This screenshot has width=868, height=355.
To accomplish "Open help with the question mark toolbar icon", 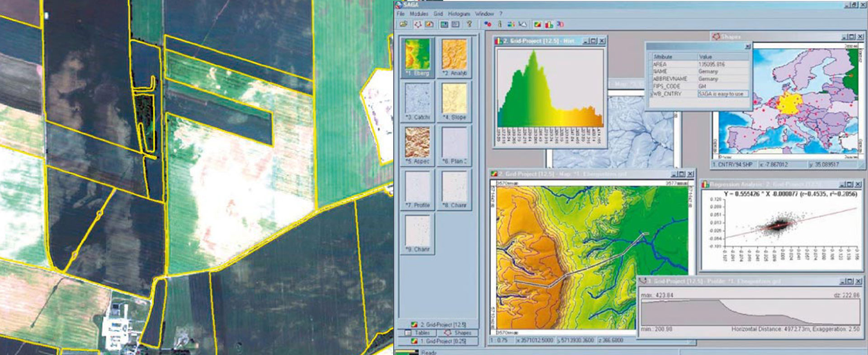I will click(469, 24).
